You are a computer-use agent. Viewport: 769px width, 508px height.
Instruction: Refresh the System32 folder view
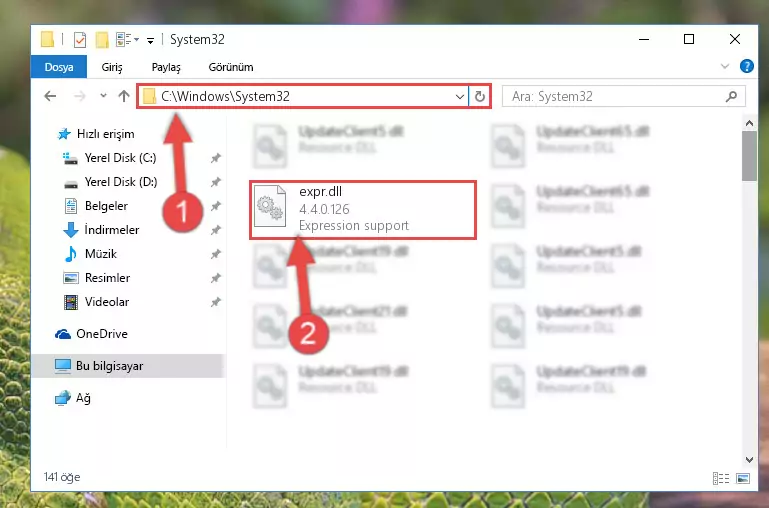(x=480, y=97)
